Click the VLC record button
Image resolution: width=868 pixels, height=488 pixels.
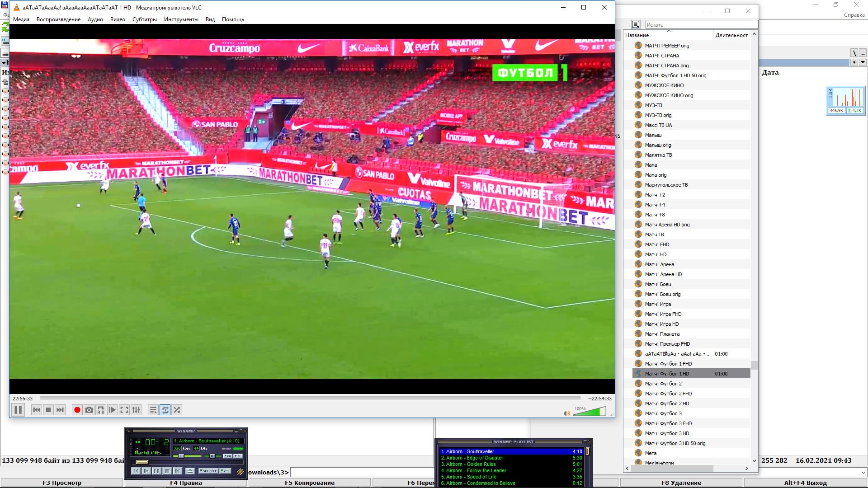point(77,410)
